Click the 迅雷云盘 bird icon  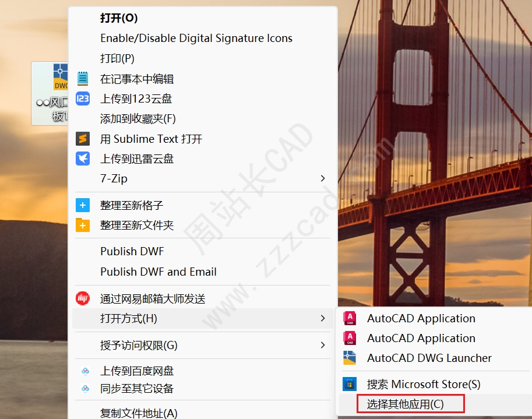[x=83, y=159]
